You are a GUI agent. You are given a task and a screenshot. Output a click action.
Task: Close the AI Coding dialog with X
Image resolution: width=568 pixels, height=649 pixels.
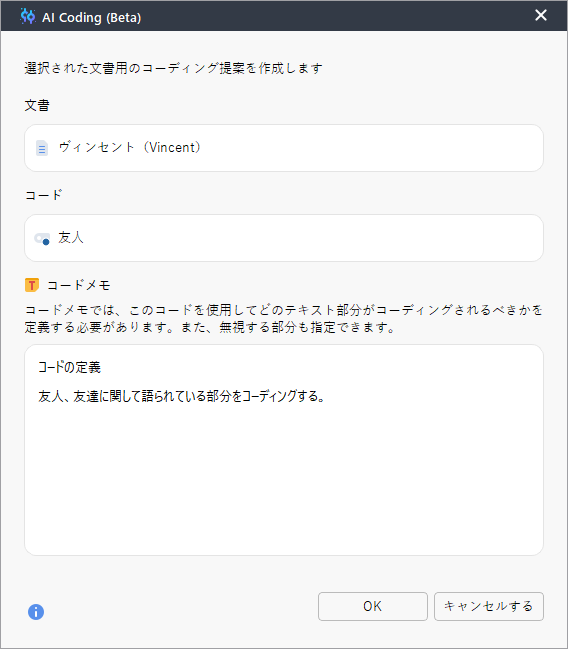click(541, 15)
